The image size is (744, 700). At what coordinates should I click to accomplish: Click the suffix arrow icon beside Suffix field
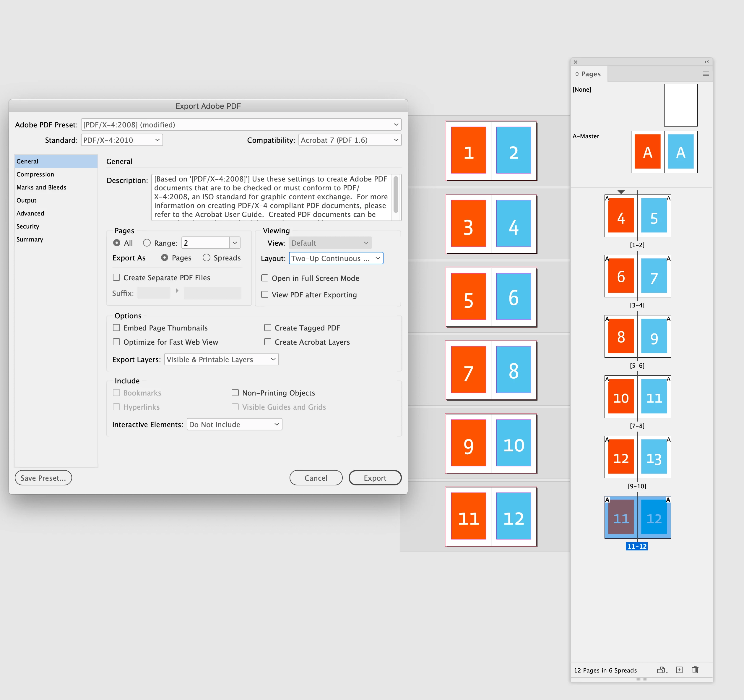(177, 291)
